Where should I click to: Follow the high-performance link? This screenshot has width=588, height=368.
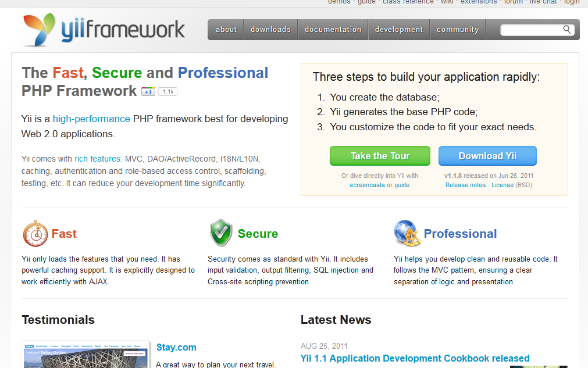pos(91,119)
